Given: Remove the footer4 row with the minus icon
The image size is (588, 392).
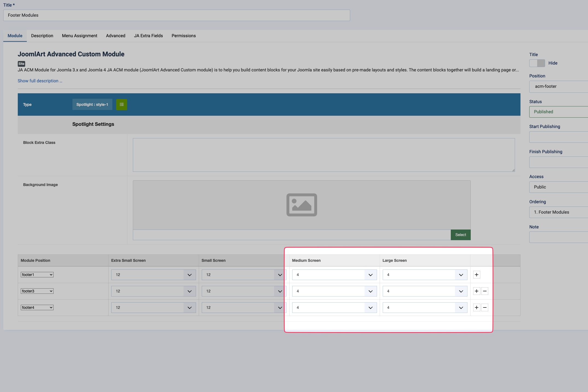Looking at the screenshot, I should 485,307.
